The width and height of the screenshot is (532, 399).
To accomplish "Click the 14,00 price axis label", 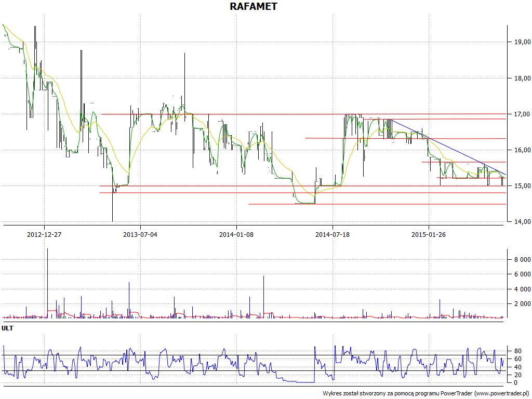I will pyautogui.click(x=523, y=222).
